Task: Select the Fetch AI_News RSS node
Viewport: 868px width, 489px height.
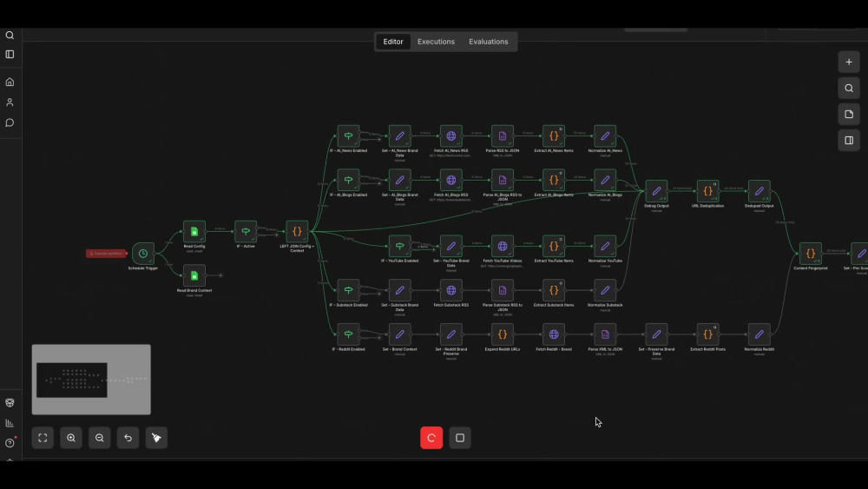Action: (x=451, y=136)
